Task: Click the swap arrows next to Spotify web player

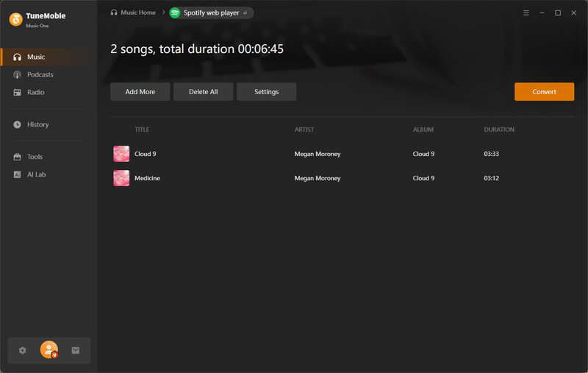Action: click(x=245, y=13)
